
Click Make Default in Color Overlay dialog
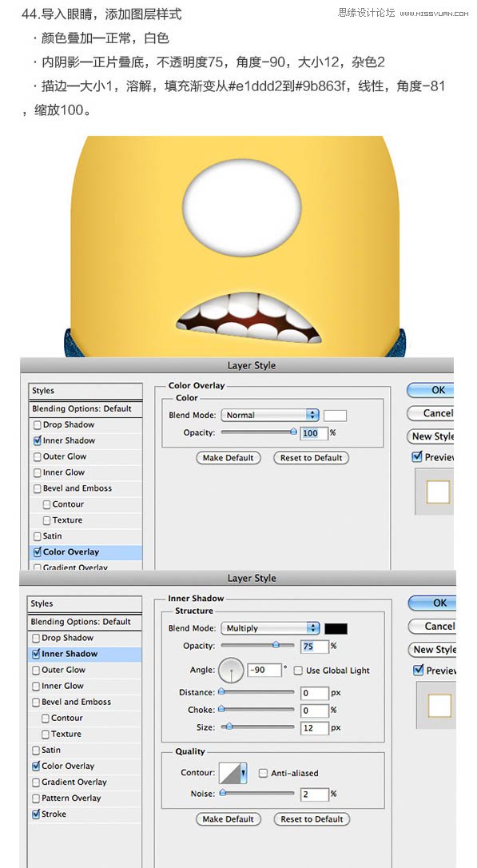point(228,458)
